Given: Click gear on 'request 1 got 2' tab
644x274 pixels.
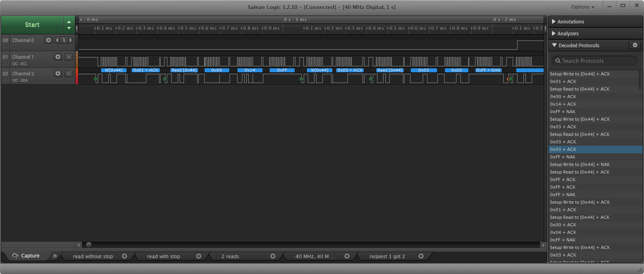Looking at the screenshot, I should click(421, 256).
